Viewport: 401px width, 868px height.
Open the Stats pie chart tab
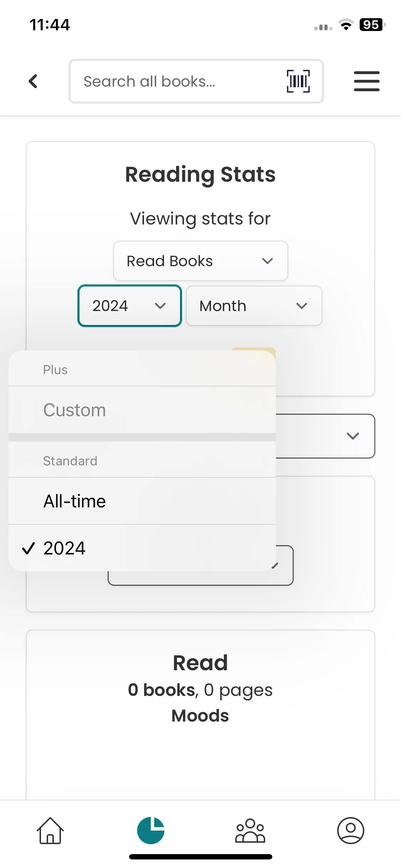(151, 830)
